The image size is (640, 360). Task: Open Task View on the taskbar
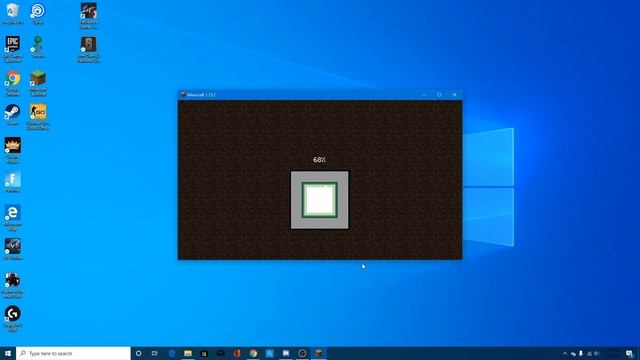[155, 353]
